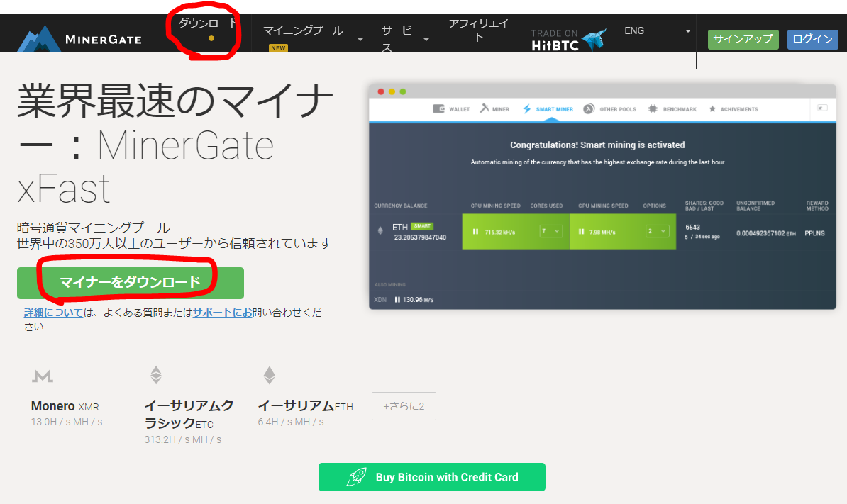The width and height of the screenshot is (847, 504).
Task: Click the Other Pools circular icon
Action: click(x=589, y=109)
